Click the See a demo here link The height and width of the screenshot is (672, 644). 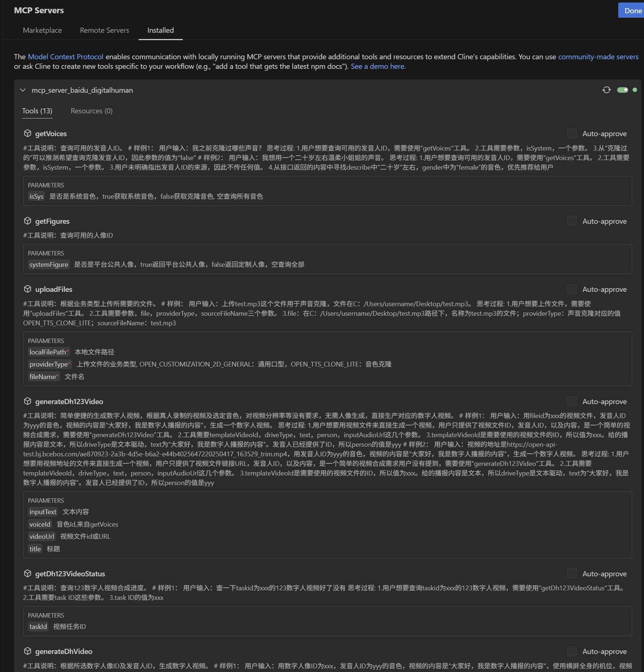pyautogui.click(x=378, y=66)
